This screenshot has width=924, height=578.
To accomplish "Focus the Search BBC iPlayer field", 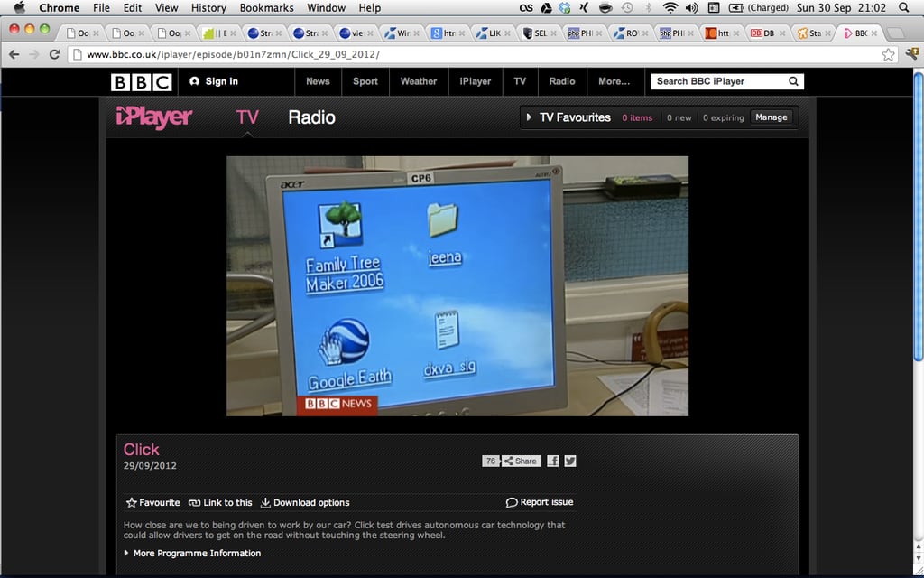I will [719, 81].
